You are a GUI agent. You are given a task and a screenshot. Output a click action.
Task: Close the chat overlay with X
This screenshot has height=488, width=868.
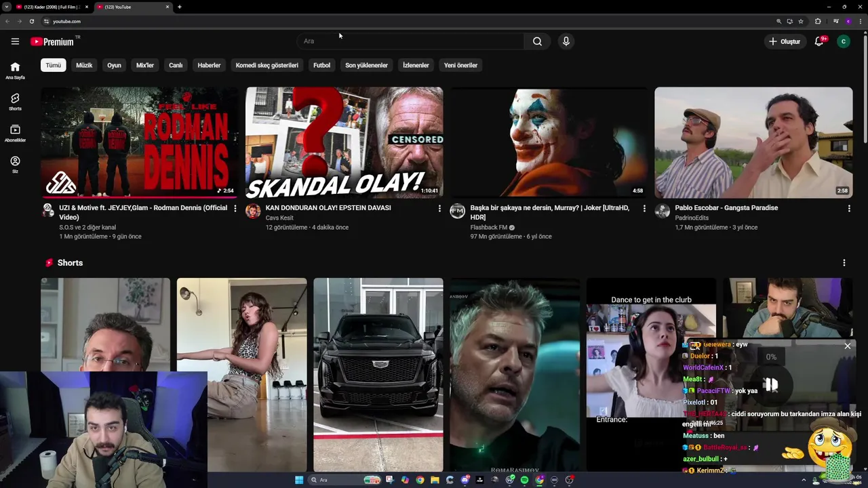tap(847, 346)
